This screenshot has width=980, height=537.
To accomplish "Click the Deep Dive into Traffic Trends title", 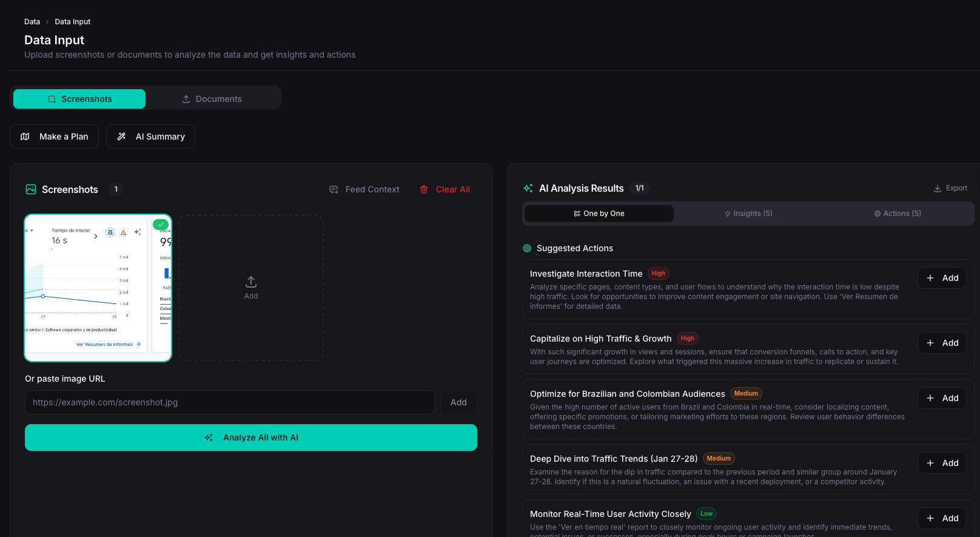I will click(614, 459).
